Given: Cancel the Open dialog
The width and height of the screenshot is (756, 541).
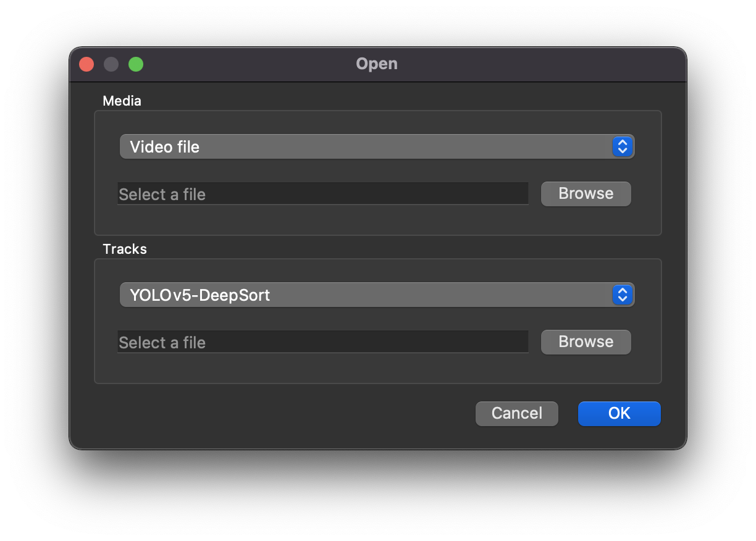Looking at the screenshot, I should (x=516, y=413).
